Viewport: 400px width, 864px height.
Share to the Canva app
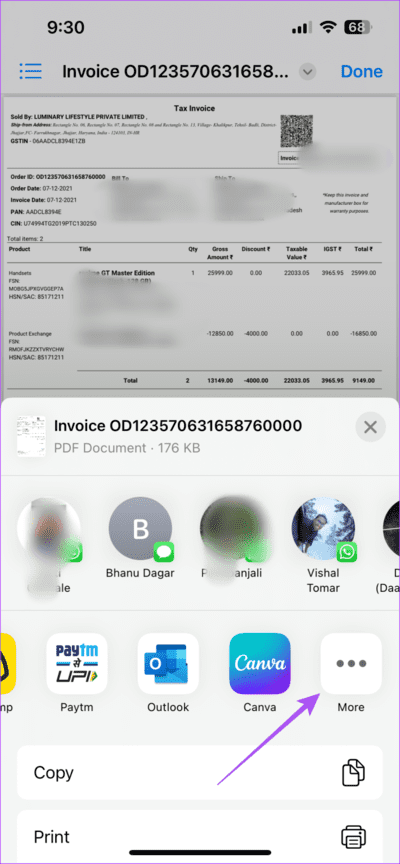[x=260, y=663]
